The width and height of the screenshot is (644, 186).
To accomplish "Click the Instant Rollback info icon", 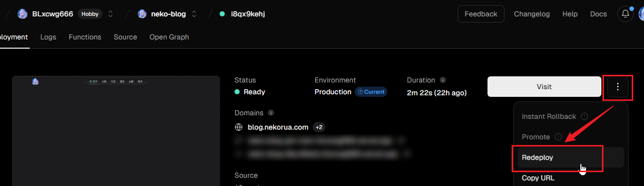I will 584,116.
